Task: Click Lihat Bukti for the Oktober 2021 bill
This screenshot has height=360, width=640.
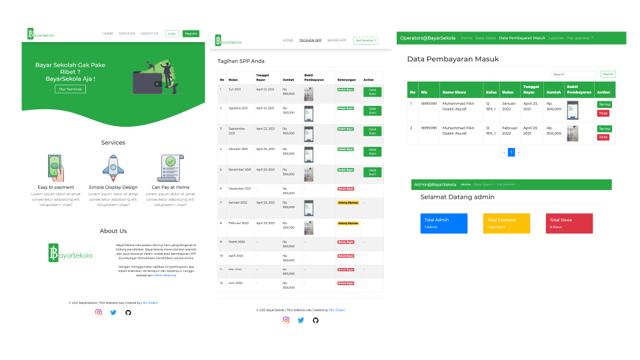Action: coord(372,151)
